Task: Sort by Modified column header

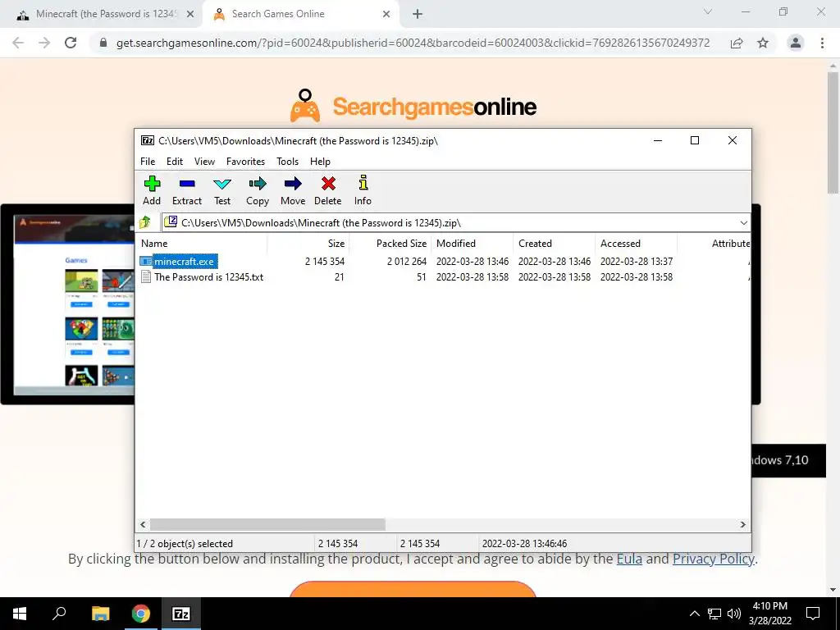Action: pos(472,243)
